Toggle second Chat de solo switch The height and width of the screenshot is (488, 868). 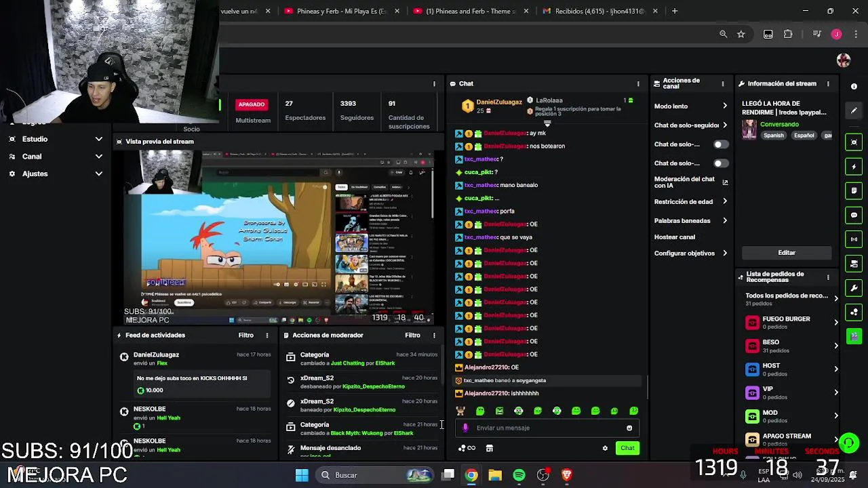click(x=720, y=163)
